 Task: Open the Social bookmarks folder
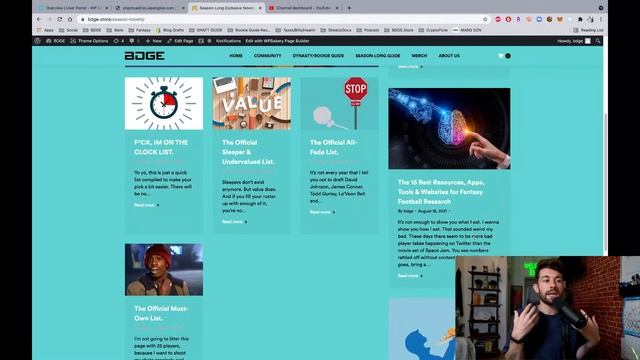point(68,30)
